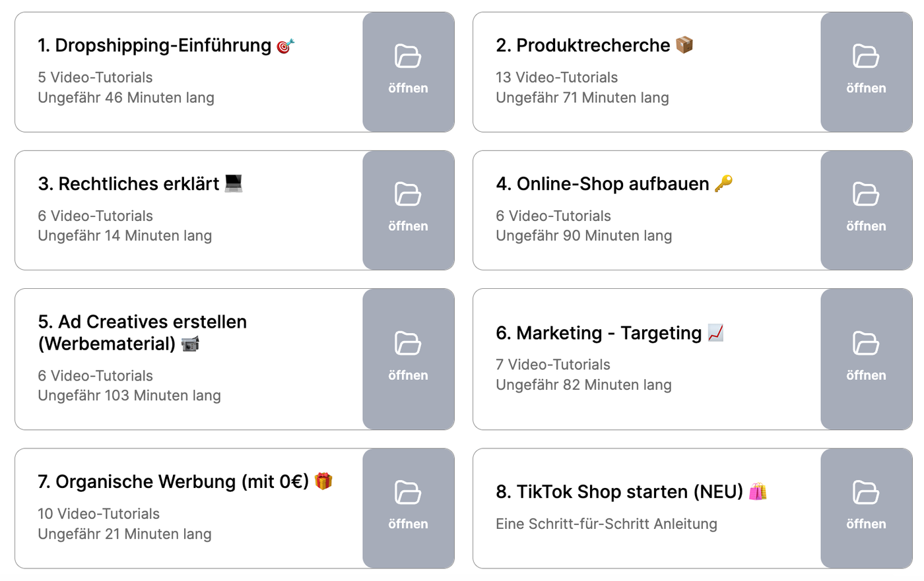924x581 pixels.
Task: Open the Marketing - Targeting chapter
Action: [866, 359]
